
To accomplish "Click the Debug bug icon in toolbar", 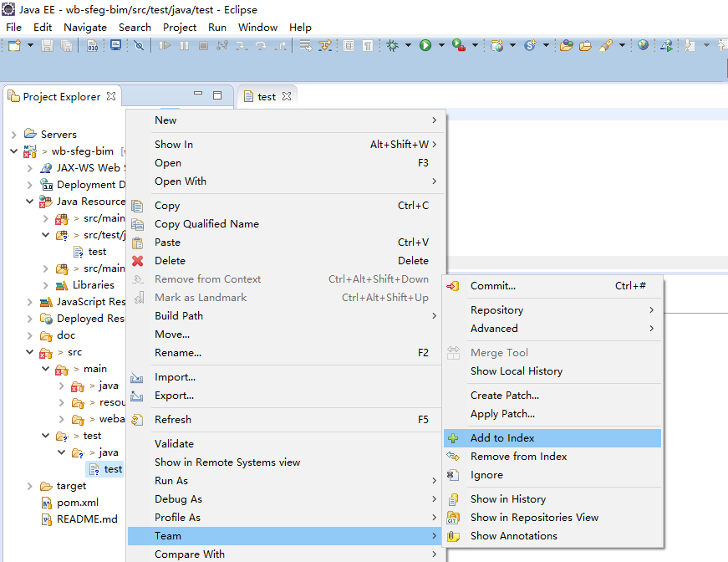I will [x=393, y=45].
